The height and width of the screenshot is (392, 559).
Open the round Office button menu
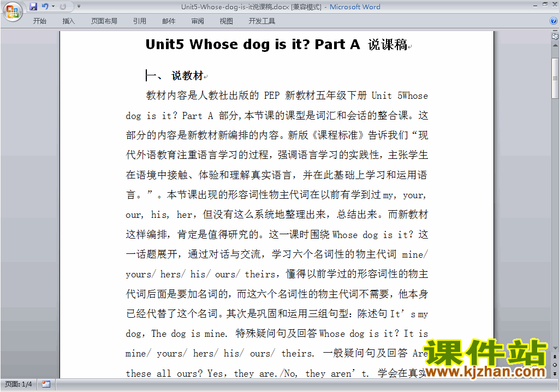tap(13, 12)
